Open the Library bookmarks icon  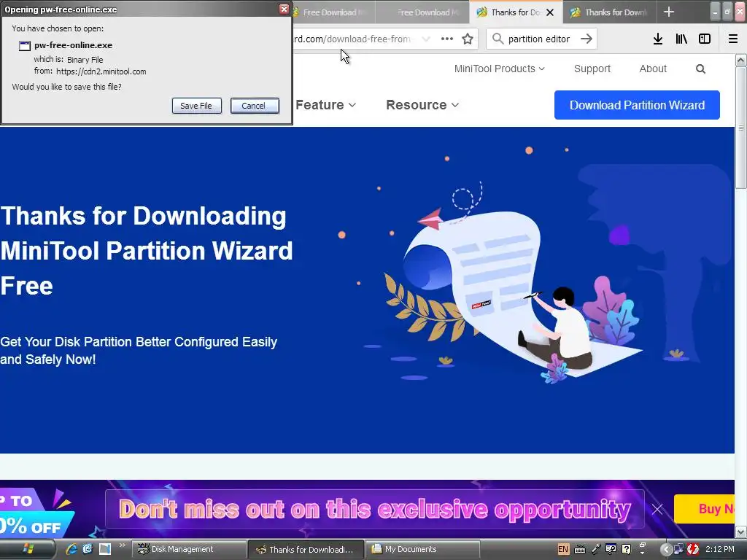pyautogui.click(x=681, y=39)
